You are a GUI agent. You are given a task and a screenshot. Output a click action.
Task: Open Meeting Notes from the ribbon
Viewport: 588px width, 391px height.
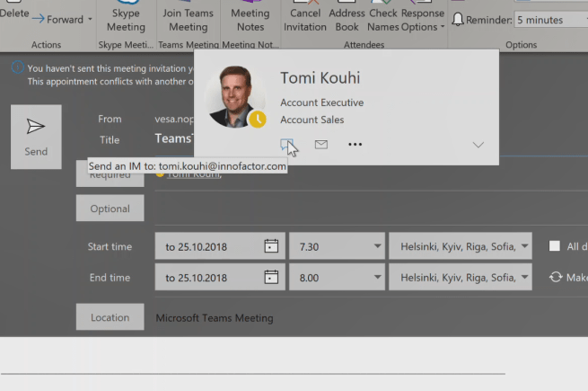click(250, 20)
